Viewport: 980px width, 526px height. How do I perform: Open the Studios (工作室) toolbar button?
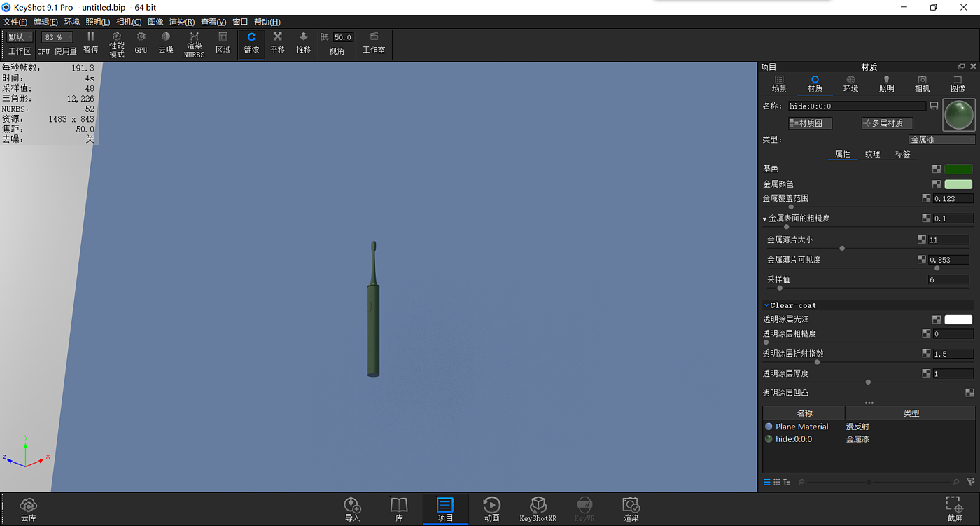pos(374,43)
